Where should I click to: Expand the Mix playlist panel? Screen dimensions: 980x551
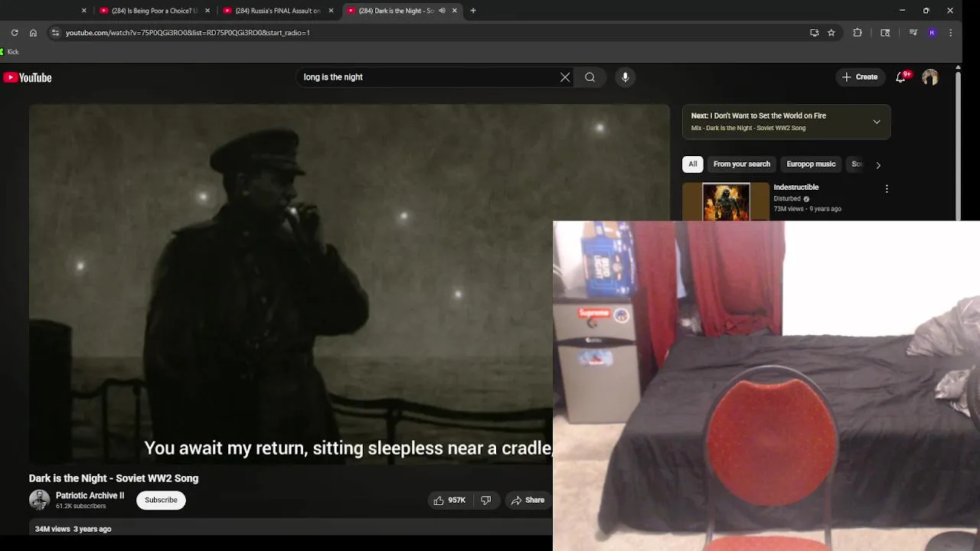(x=877, y=122)
